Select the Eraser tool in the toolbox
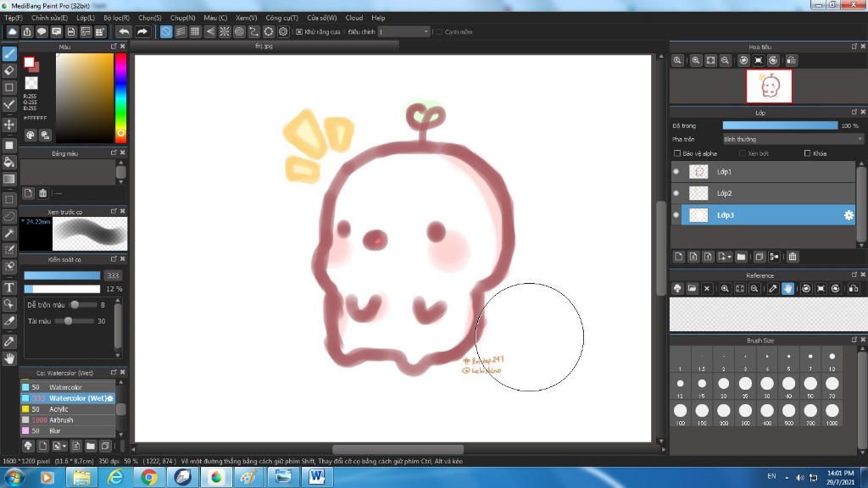Image resolution: width=868 pixels, height=488 pixels. pyautogui.click(x=9, y=71)
